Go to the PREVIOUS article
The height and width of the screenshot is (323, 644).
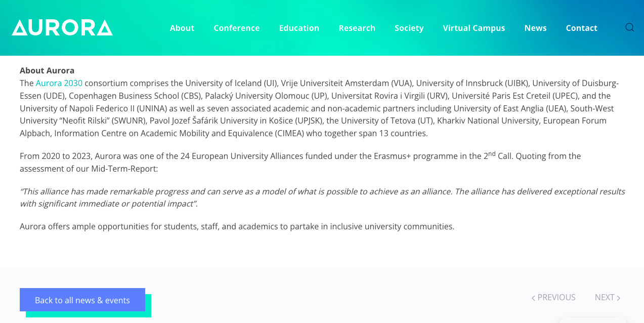coord(553,298)
